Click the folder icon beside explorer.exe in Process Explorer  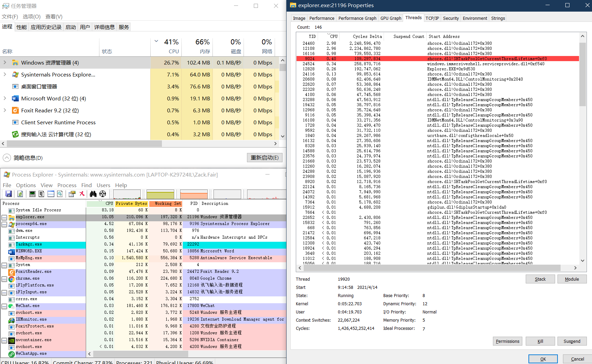pyautogui.click(x=11, y=217)
